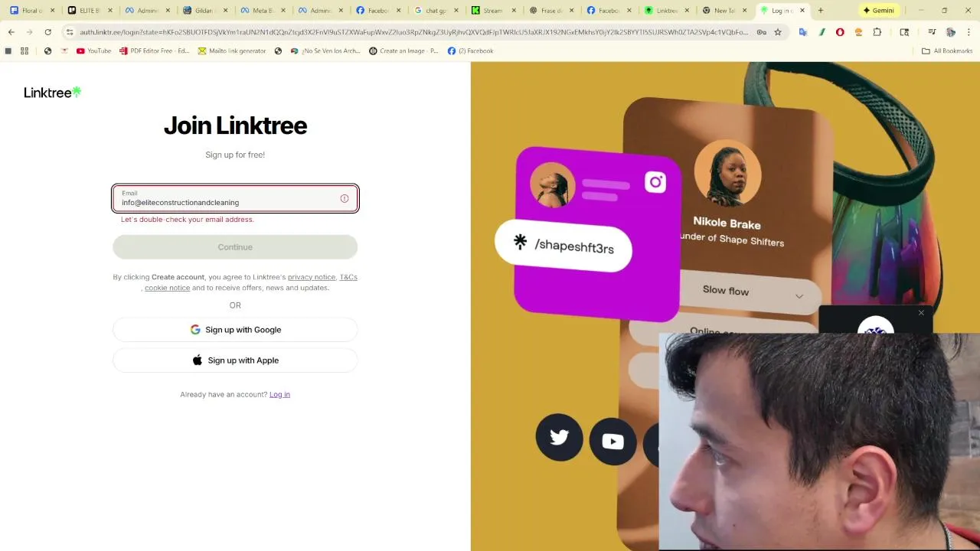Click the Sign up for free! text
980x551 pixels.
click(x=235, y=155)
